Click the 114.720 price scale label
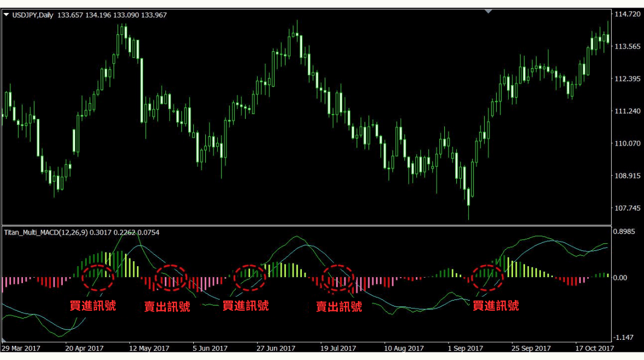Screen dimensions: 644x360 627,14
